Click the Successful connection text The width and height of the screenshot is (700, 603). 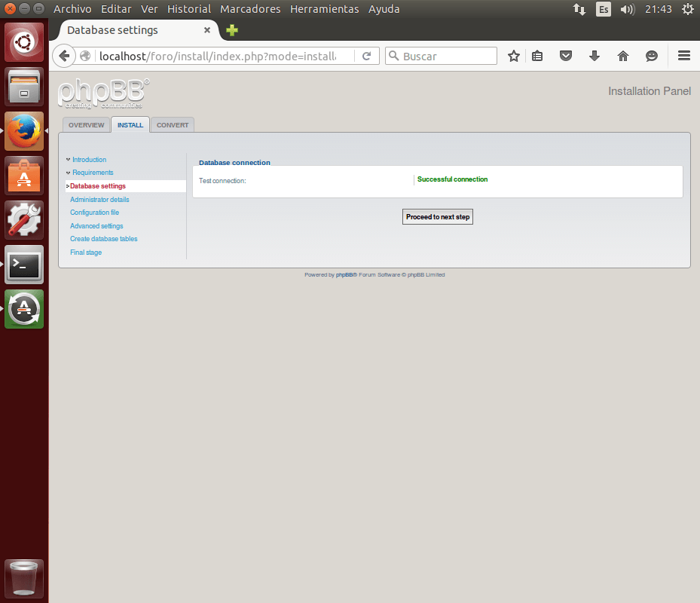[x=452, y=179]
